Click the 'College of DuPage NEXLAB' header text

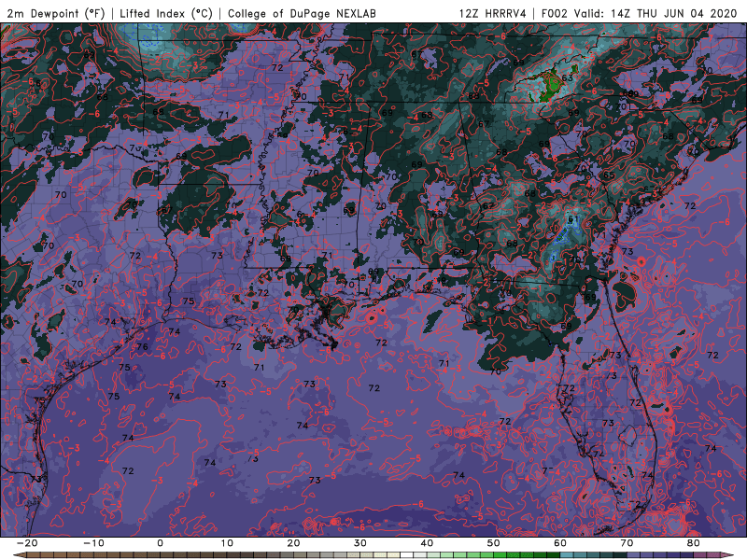pyautogui.click(x=302, y=13)
